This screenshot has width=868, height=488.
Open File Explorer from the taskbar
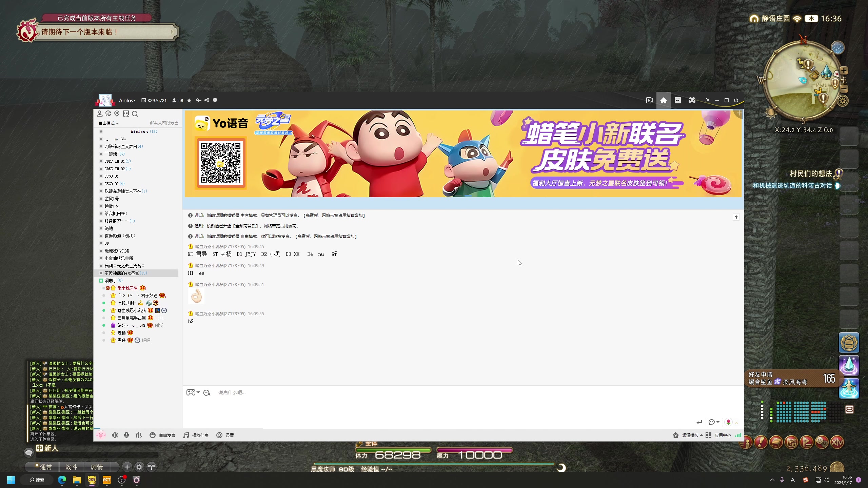[x=77, y=480]
